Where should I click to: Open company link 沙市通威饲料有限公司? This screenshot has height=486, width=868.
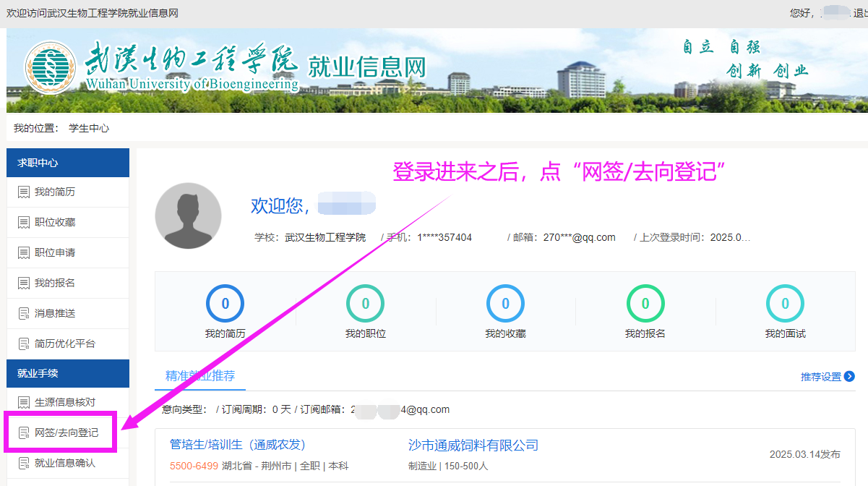pyautogui.click(x=473, y=445)
